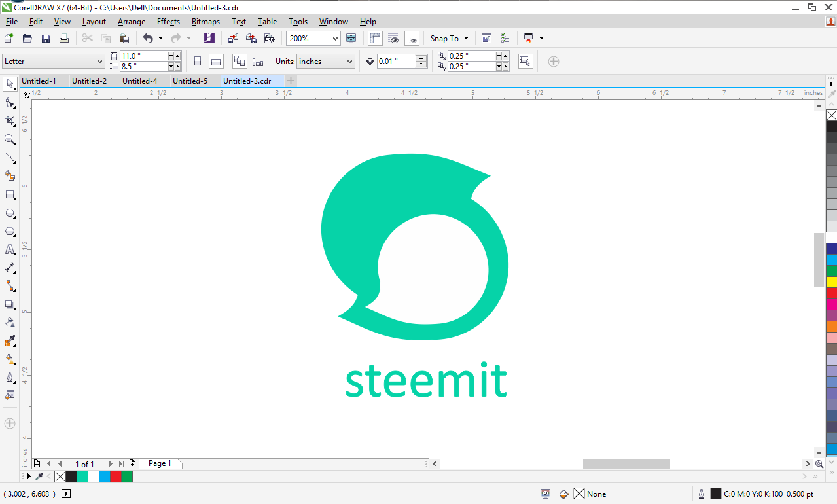Toggle Show Guidelines button
This screenshot has height=504, width=837.
(412, 39)
